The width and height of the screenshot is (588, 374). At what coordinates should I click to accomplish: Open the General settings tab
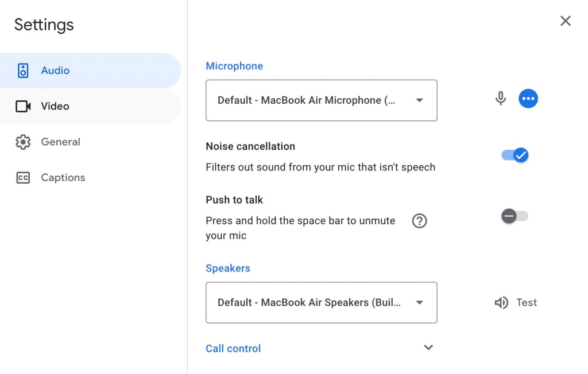(x=60, y=142)
